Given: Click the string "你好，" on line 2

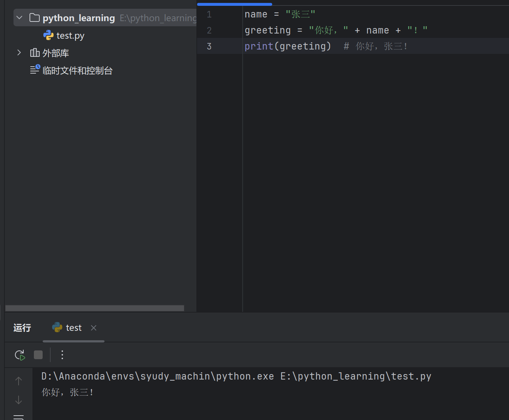Looking at the screenshot, I should pos(328,30).
